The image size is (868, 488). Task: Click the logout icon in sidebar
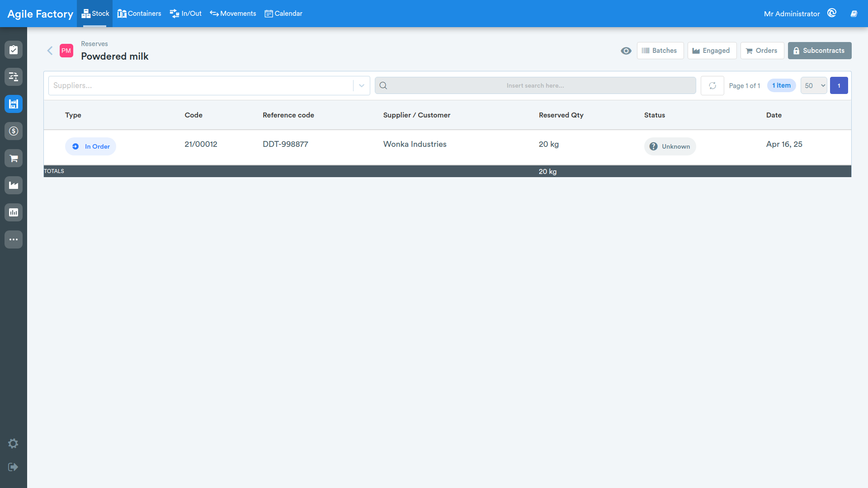(x=13, y=467)
